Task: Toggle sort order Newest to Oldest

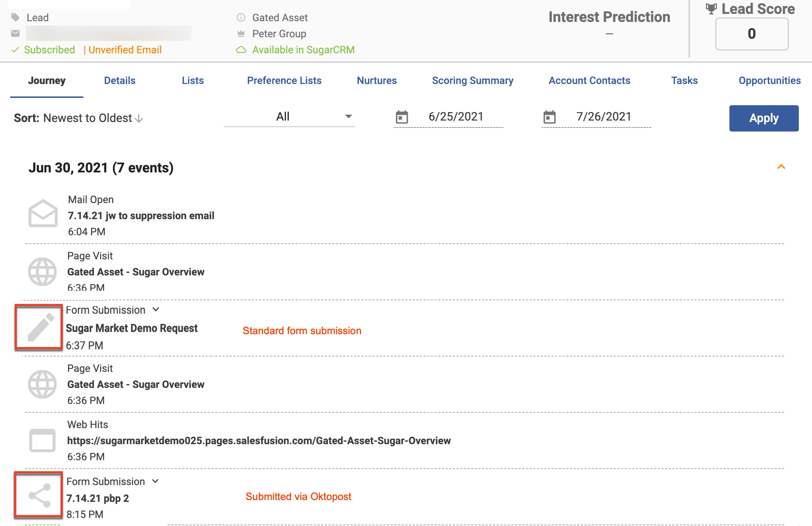Action: click(x=88, y=118)
